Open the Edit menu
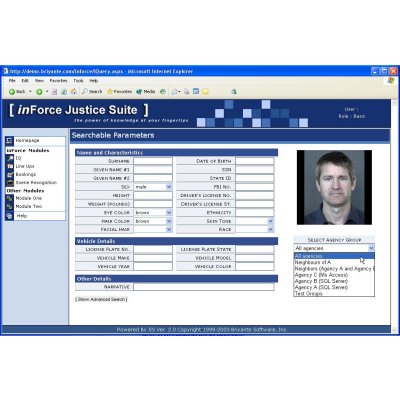The width and height of the screenshot is (400, 400). click(x=25, y=81)
